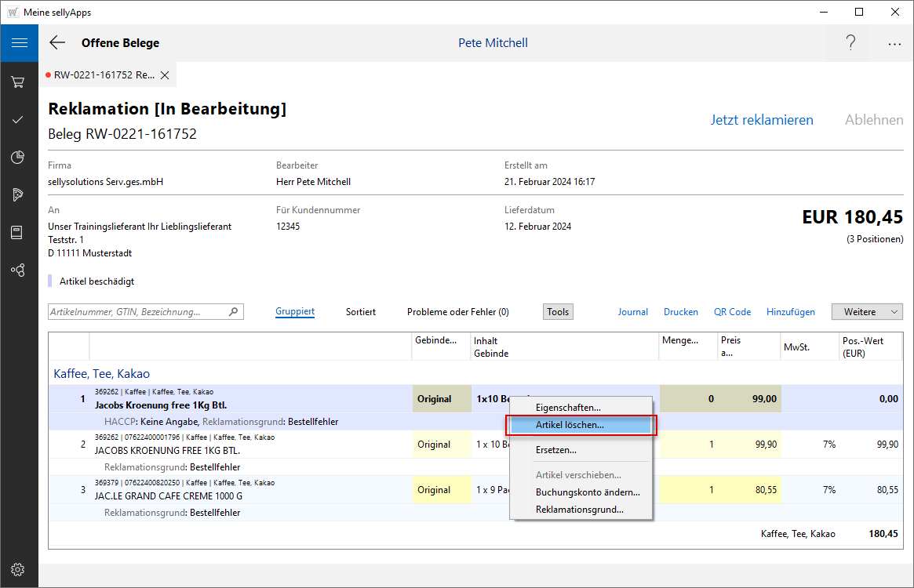
Task: Click the checkmark sidebar icon
Action: pos(18,120)
